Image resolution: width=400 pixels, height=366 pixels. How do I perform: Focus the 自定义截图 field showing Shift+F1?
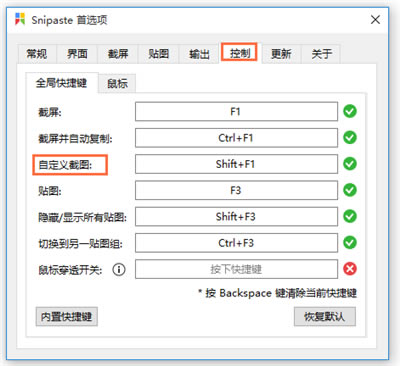coord(236,164)
